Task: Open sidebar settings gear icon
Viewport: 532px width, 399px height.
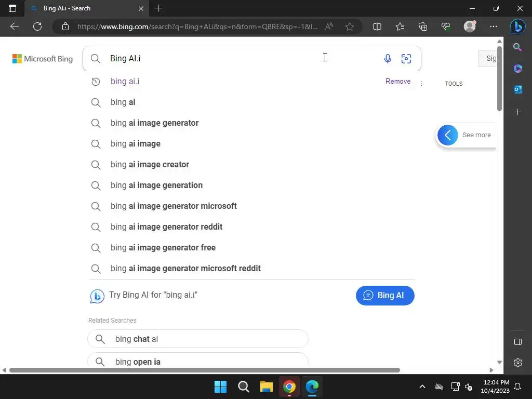Action: (x=518, y=363)
